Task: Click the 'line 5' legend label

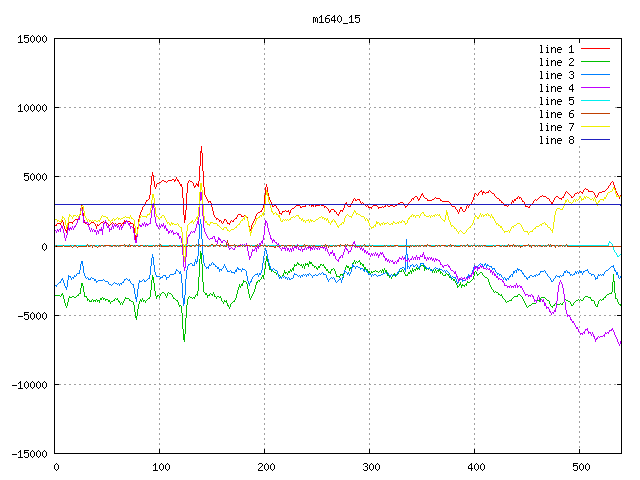Action: pos(556,101)
